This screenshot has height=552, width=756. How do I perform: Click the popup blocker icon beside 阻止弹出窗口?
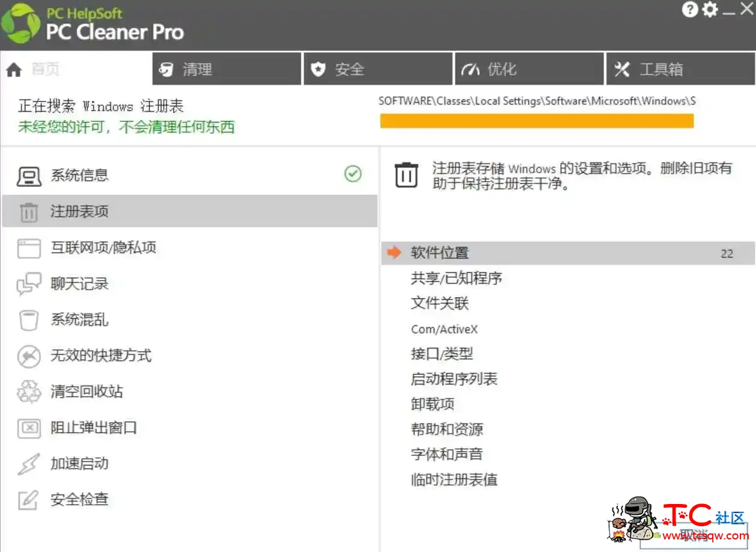(x=29, y=428)
